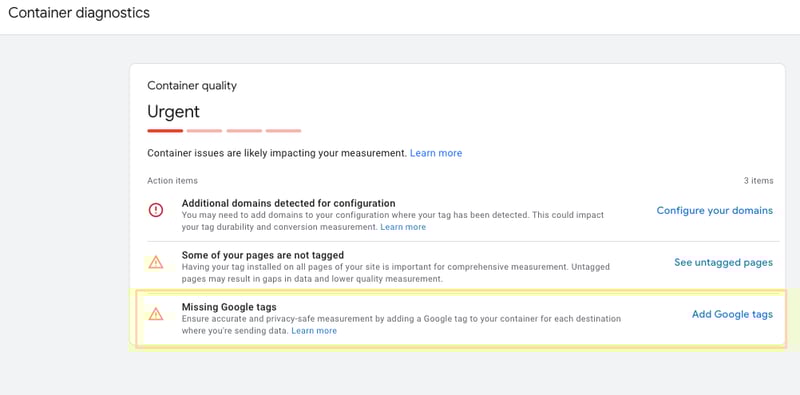Click the Urgent status text
Screen dimensions: 800x395
tap(173, 111)
